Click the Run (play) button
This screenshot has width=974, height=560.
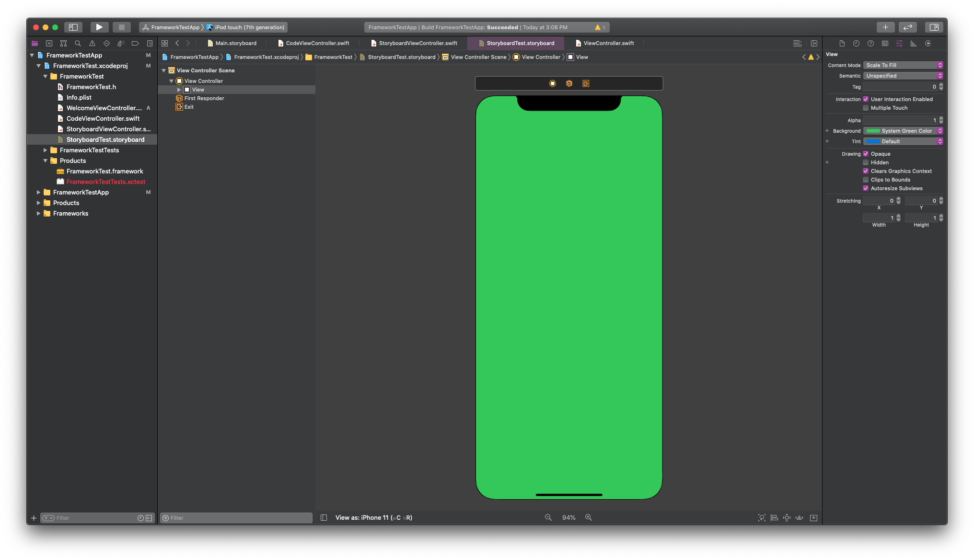click(99, 27)
